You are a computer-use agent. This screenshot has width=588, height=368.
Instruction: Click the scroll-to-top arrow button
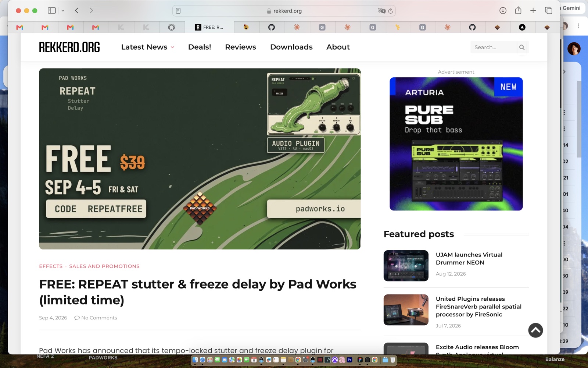click(535, 330)
